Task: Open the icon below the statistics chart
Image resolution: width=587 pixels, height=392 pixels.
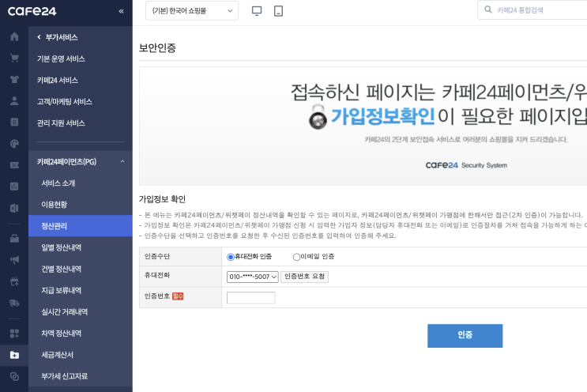Action: (x=14, y=208)
